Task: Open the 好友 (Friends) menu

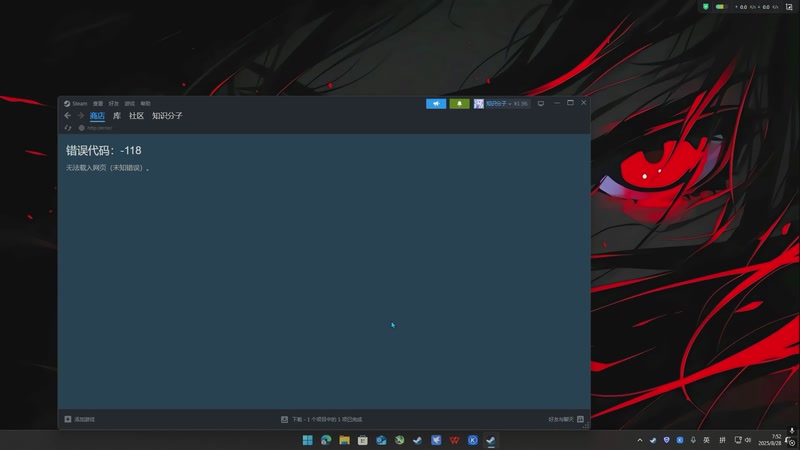Action: pos(114,104)
